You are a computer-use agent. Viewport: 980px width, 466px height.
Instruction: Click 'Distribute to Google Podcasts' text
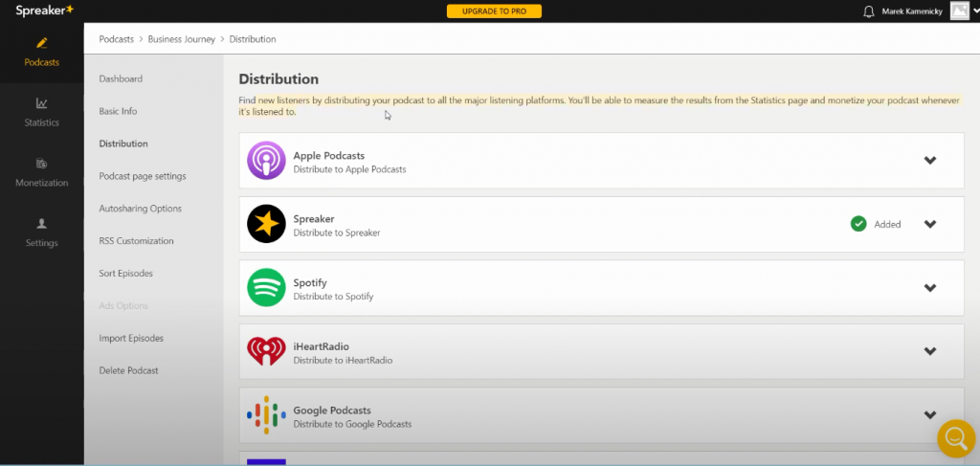click(x=352, y=424)
